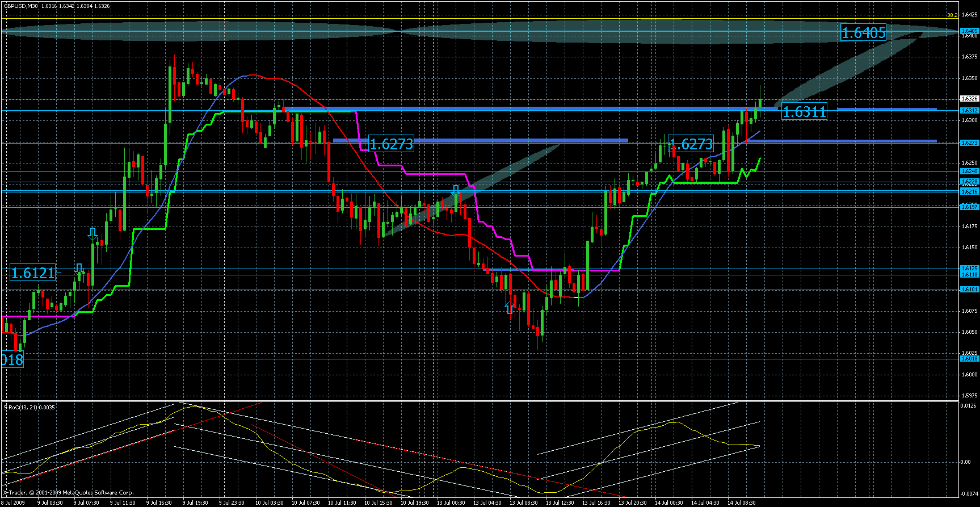The width and height of the screenshot is (980, 507).
Task: Click the 9 Jul 19:30 time label
Action: pyautogui.click(x=195, y=503)
